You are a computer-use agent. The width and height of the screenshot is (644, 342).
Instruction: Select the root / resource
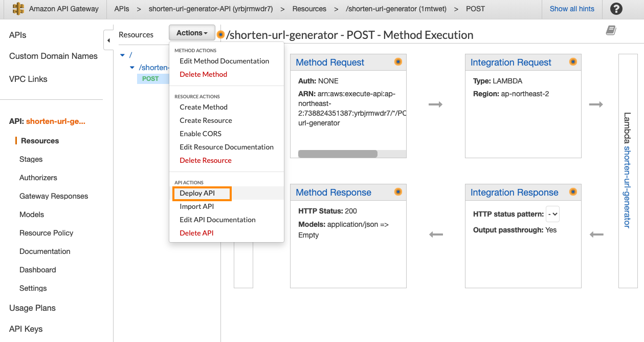coord(131,55)
